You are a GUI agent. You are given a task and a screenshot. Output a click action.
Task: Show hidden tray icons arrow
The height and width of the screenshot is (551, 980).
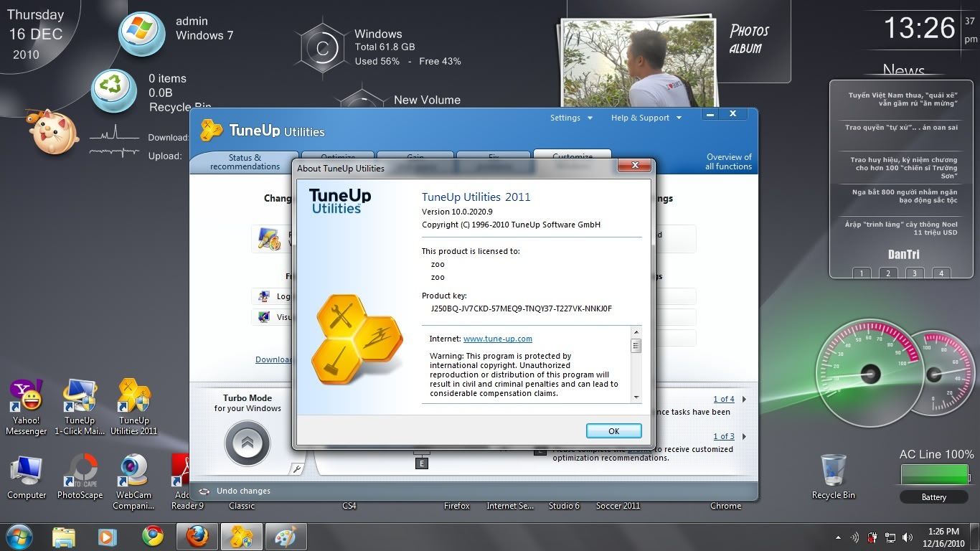838,537
